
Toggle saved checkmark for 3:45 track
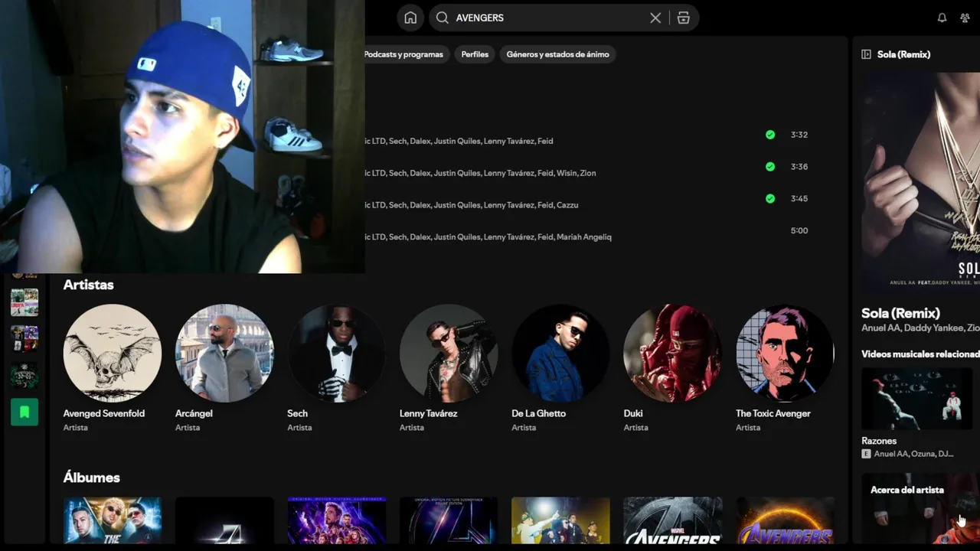[770, 199]
